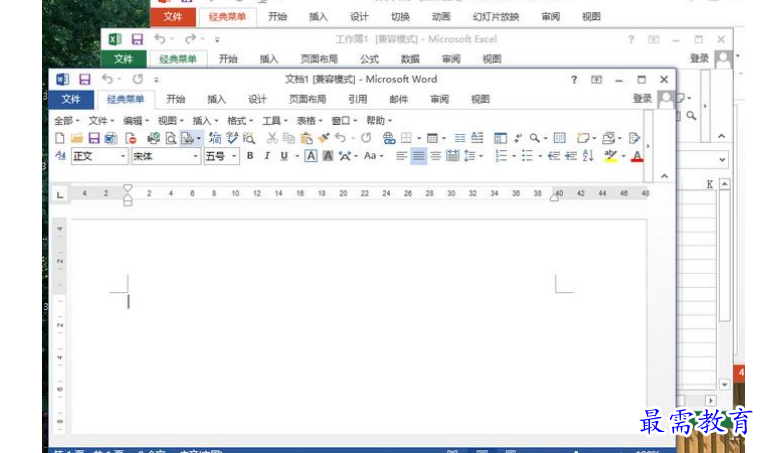
Task: Underline the selected text
Action: (284, 156)
